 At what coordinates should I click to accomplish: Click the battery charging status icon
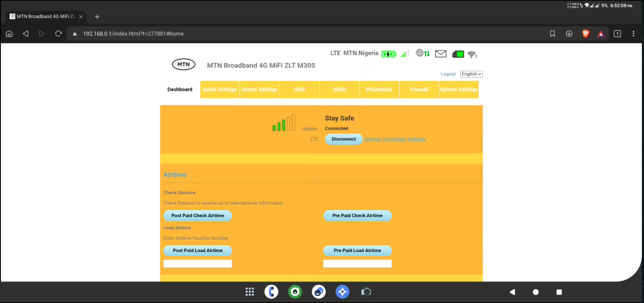pos(389,54)
